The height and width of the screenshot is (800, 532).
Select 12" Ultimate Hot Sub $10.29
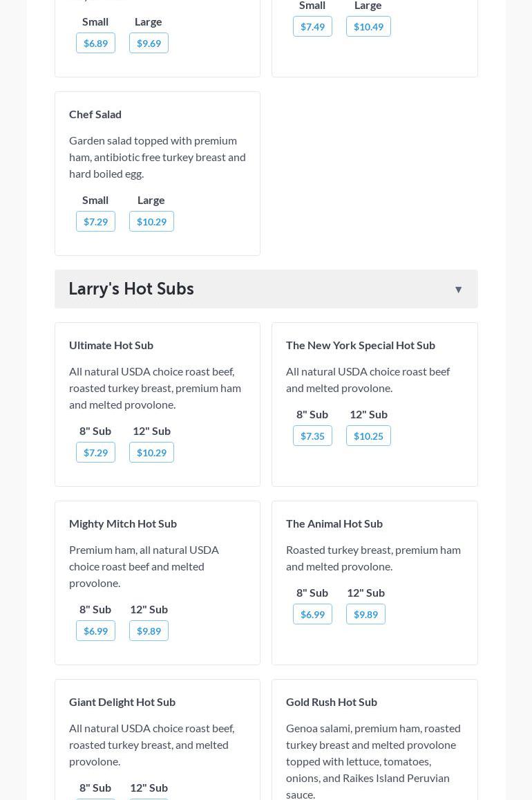point(151,453)
